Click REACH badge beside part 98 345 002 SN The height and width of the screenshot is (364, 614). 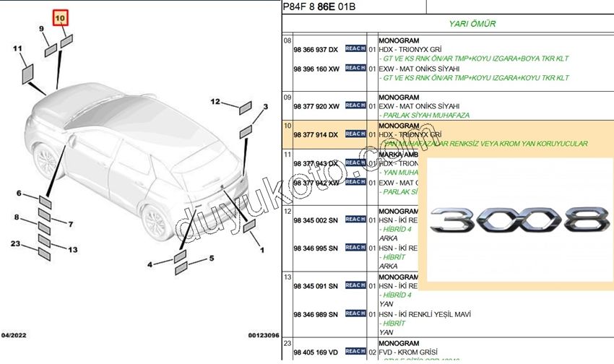355,220
